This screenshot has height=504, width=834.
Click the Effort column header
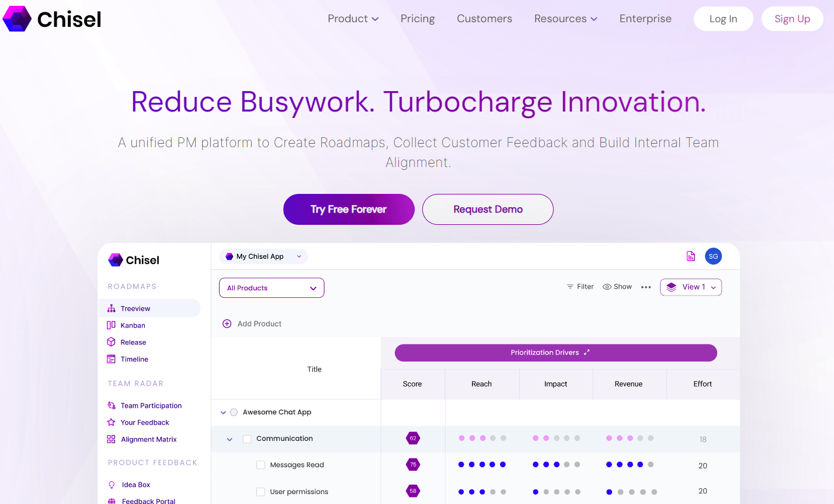(703, 384)
